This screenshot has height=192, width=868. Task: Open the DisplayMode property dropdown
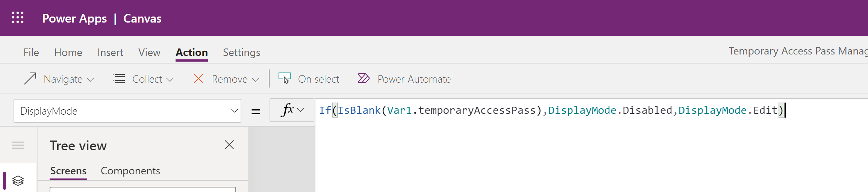127,111
